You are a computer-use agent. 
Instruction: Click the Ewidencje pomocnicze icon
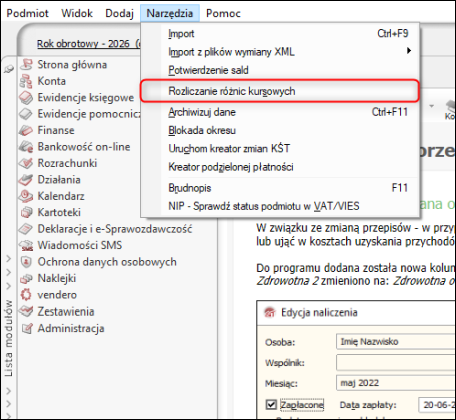pyautogui.click(x=26, y=114)
